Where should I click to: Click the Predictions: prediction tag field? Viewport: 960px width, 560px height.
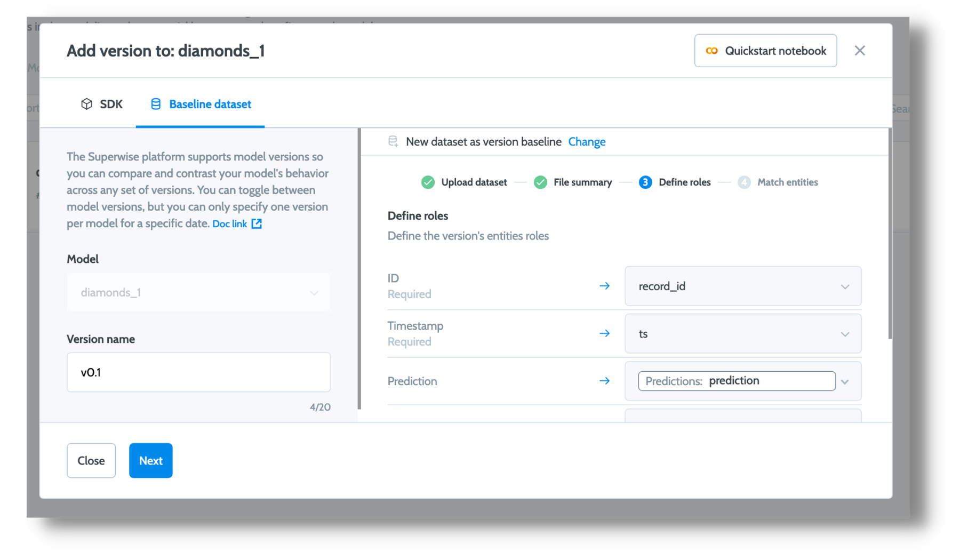(x=737, y=381)
